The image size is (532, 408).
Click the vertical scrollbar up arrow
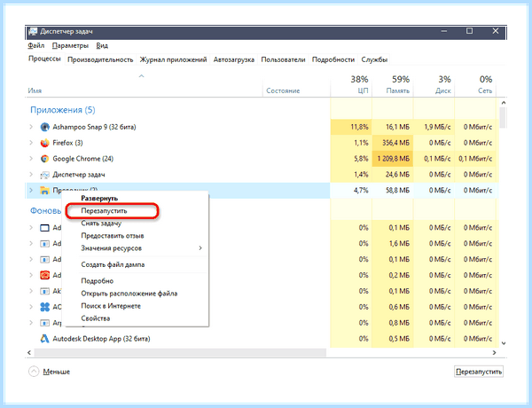504,103
